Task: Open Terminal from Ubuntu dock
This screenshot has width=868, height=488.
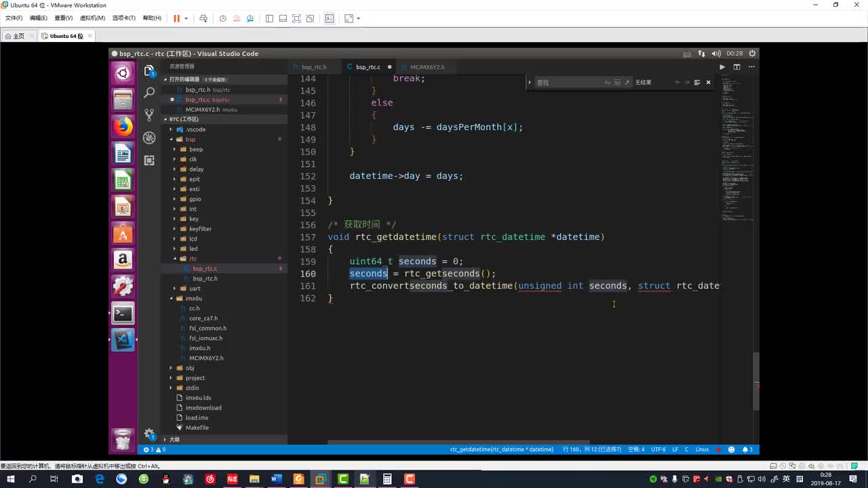Action: (123, 313)
